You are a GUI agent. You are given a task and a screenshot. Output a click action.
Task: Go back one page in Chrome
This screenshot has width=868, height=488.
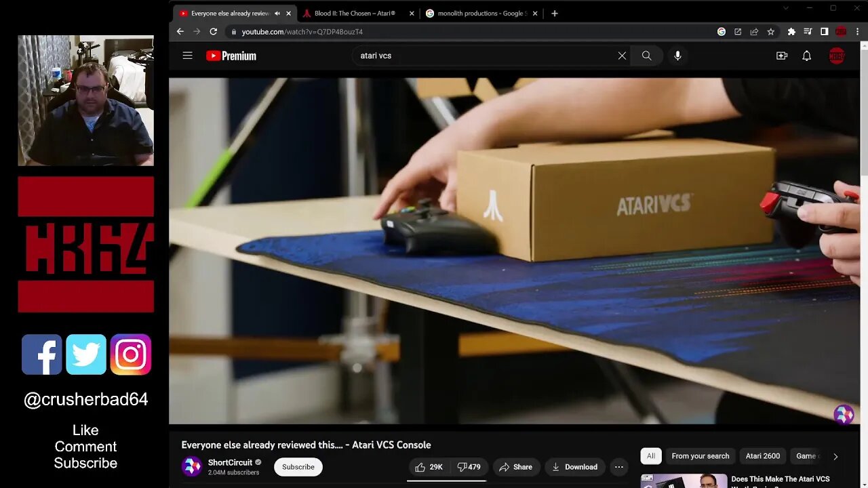[x=180, y=32]
